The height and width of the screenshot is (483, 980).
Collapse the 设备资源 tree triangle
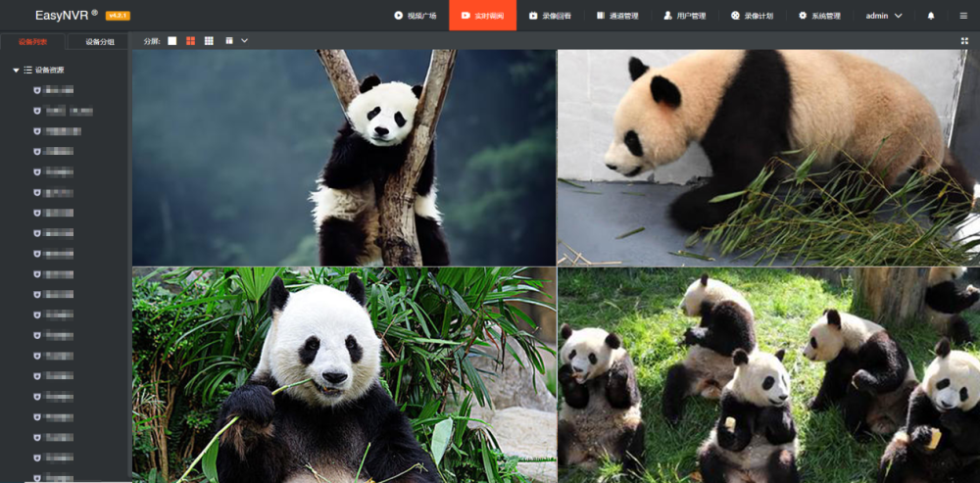coord(17,70)
